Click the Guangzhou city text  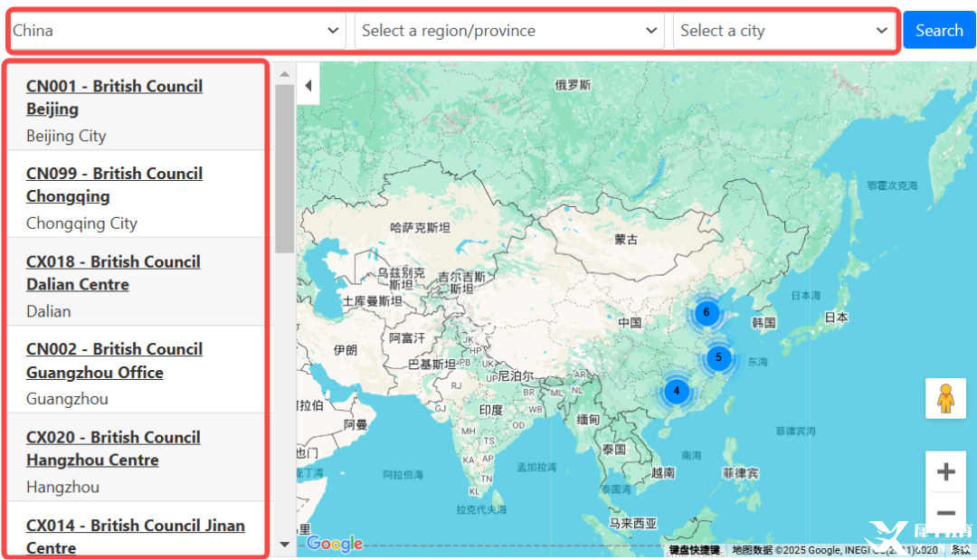coord(67,399)
